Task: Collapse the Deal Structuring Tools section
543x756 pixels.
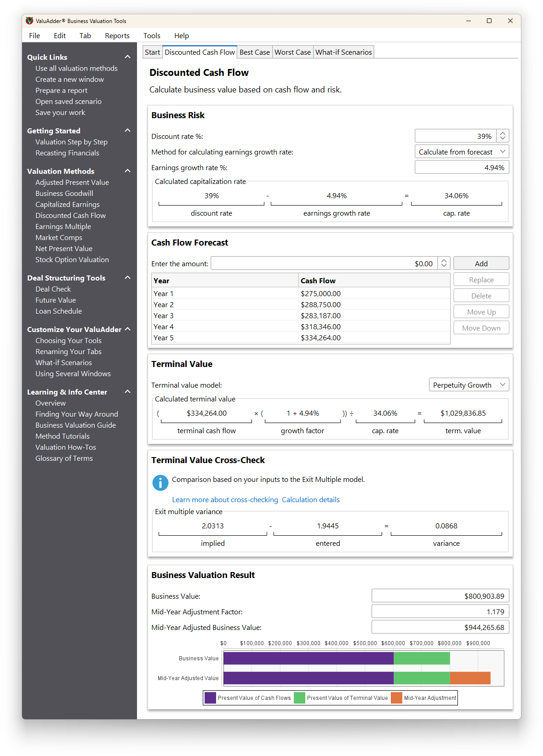Action: tap(127, 278)
